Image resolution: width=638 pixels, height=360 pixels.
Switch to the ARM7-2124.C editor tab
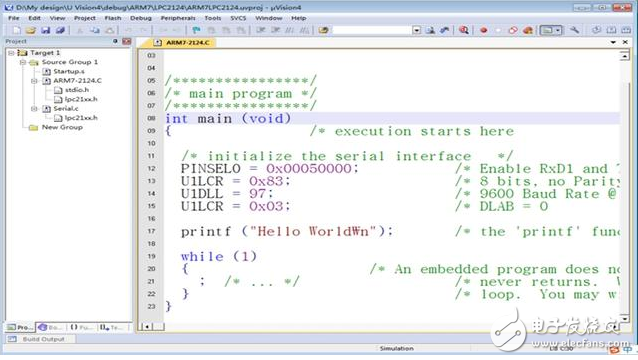click(x=182, y=42)
